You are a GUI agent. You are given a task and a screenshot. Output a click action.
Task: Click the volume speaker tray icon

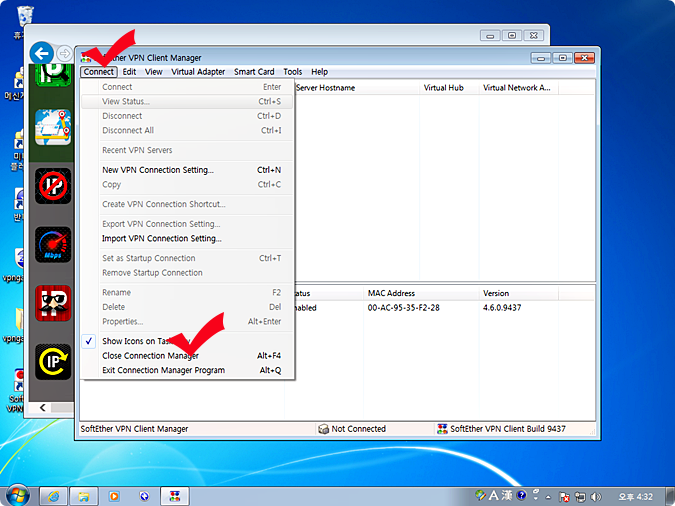pyautogui.click(x=596, y=497)
